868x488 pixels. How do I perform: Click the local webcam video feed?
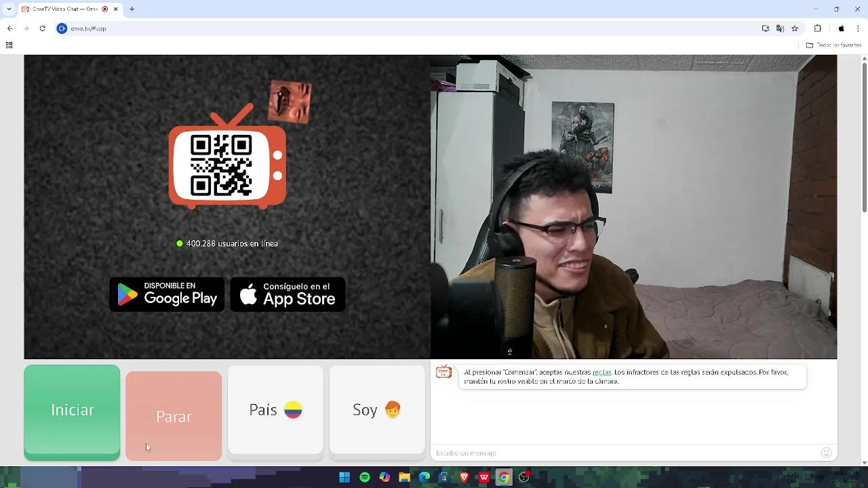(x=633, y=207)
